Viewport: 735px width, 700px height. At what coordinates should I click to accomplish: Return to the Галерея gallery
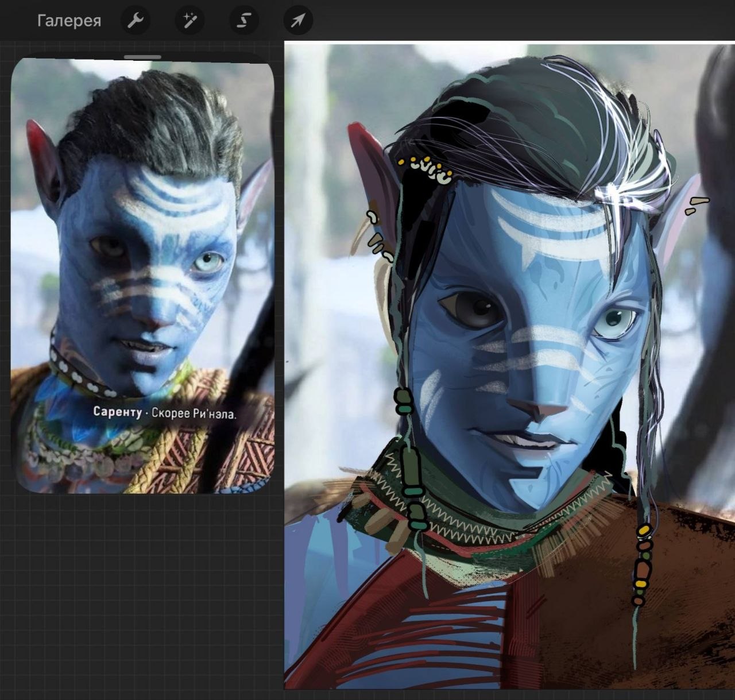69,21
